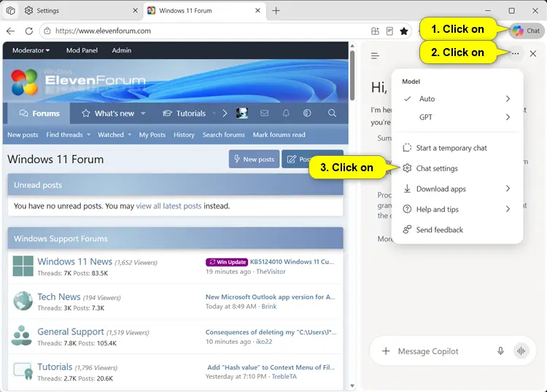Click Mark forums read link

(279, 135)
